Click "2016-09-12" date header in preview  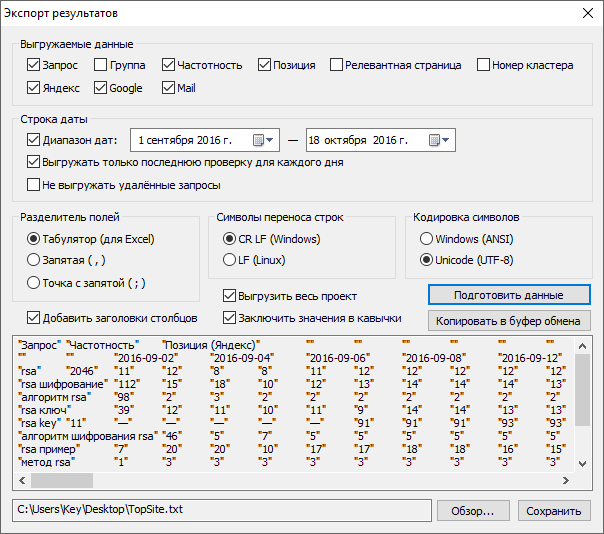[530, 358]
